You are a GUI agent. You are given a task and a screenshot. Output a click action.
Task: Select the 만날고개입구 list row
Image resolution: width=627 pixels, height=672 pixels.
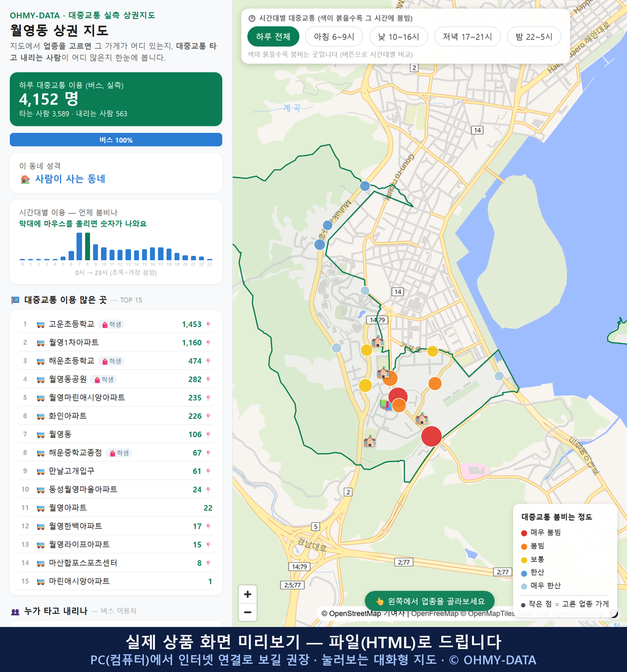[x=116, y=471]
